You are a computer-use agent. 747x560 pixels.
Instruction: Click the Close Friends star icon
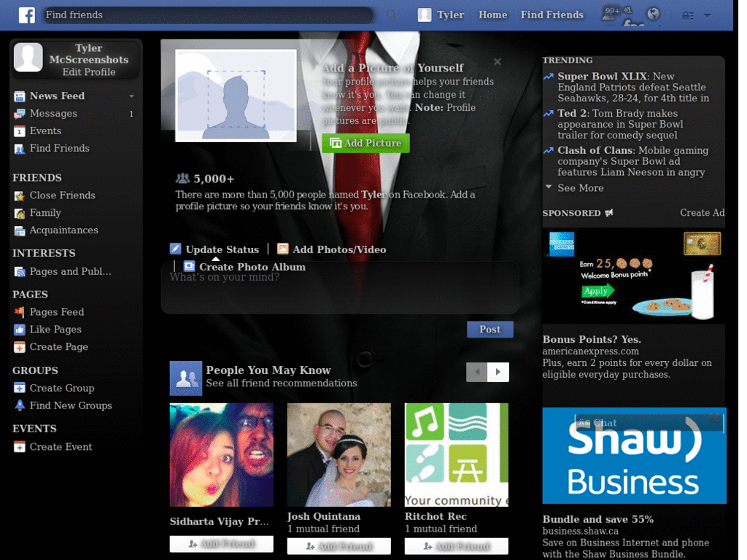20,195
